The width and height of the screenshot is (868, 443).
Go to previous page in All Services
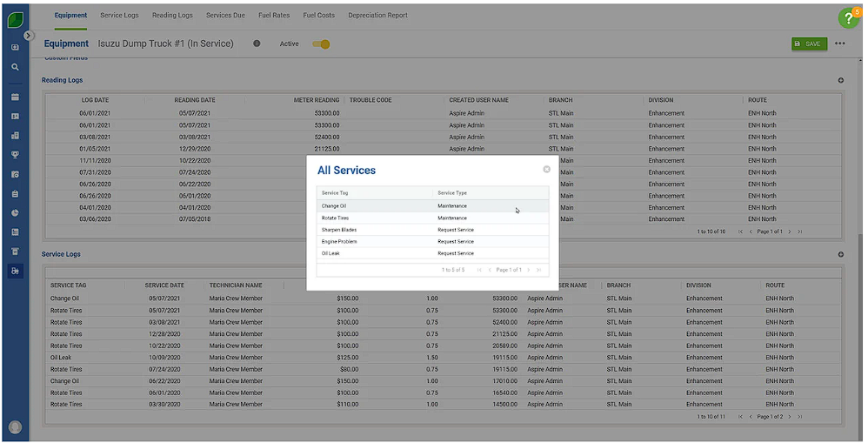[490, 270]
